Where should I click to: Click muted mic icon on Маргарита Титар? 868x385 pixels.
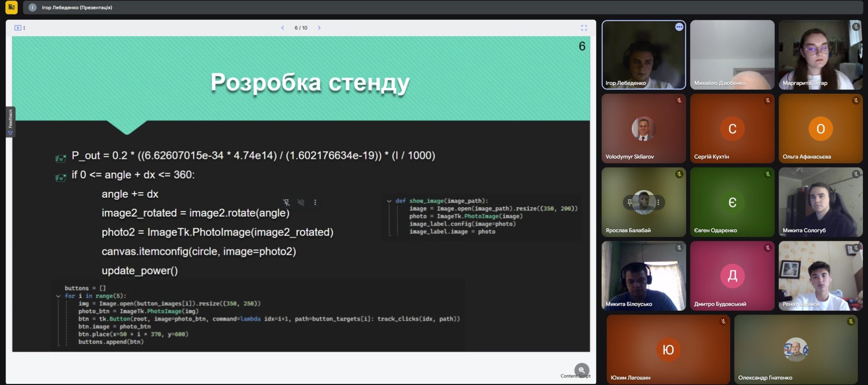point(856,27)
